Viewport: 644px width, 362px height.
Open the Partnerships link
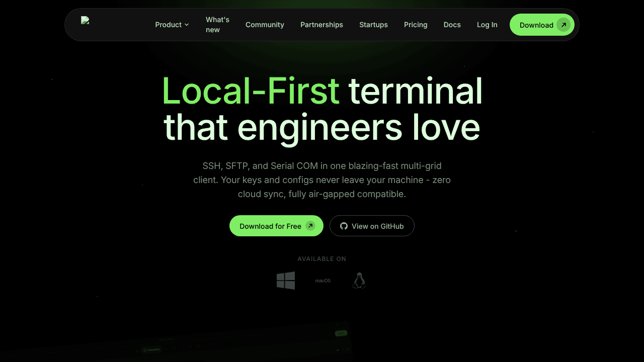(x=321, y=25)
